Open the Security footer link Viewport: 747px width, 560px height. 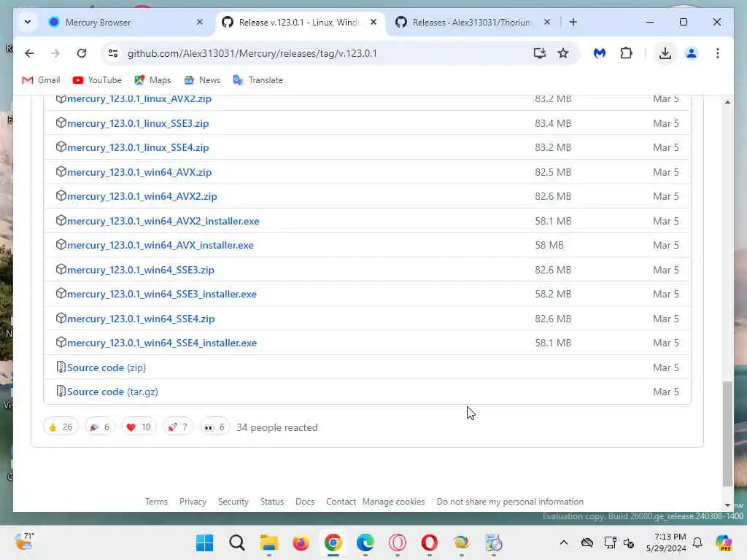tap(233, 502)
